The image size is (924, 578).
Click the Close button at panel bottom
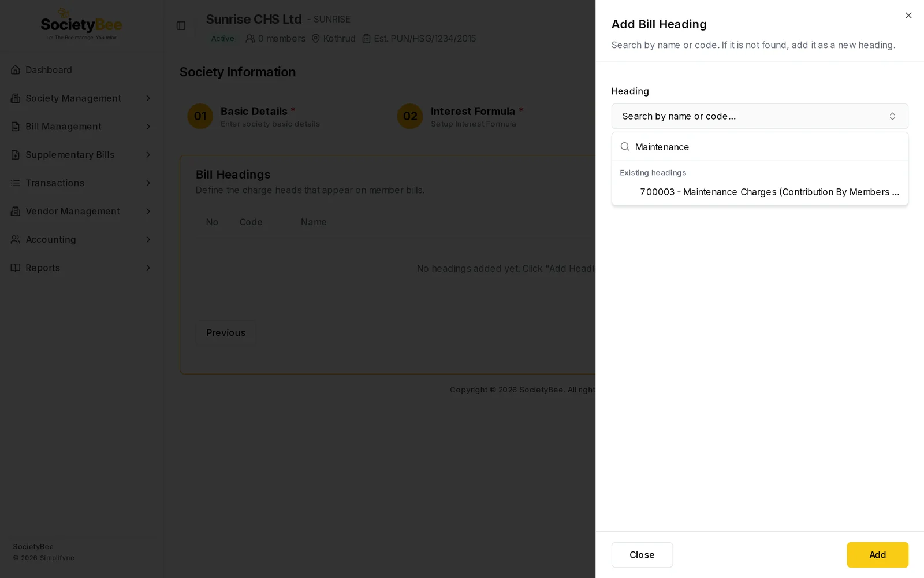642,555
